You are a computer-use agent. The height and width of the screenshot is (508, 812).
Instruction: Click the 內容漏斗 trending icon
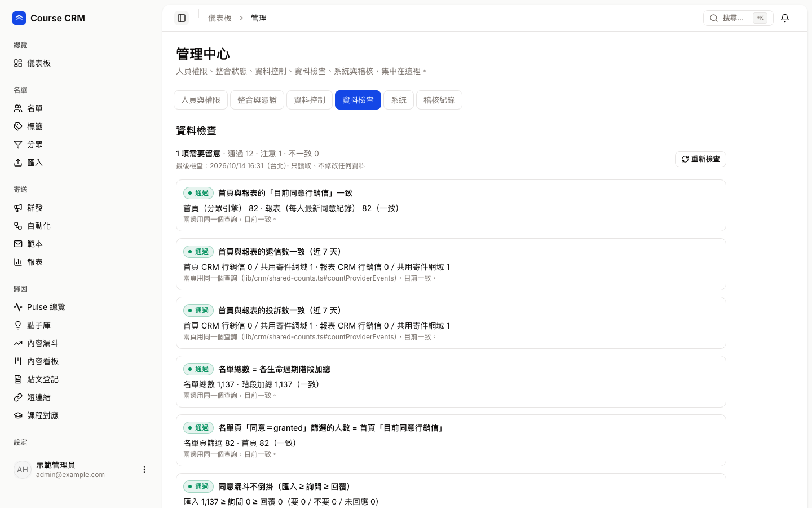point(18,343)
